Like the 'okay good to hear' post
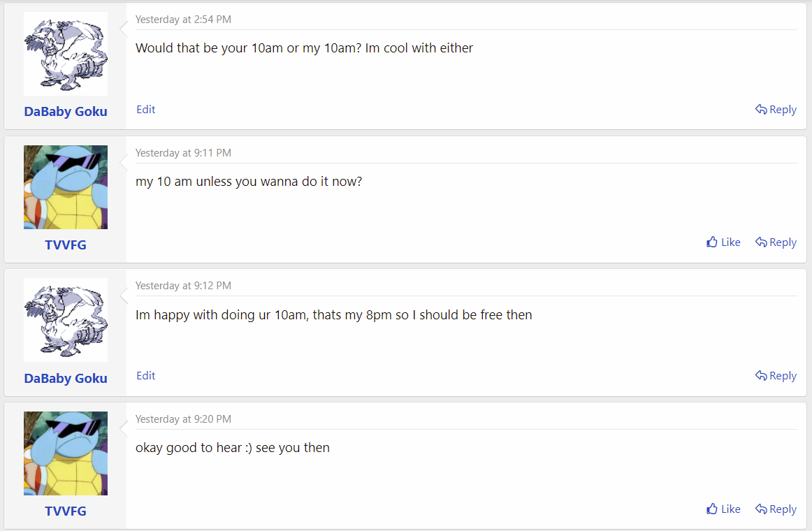 (723, 509)
